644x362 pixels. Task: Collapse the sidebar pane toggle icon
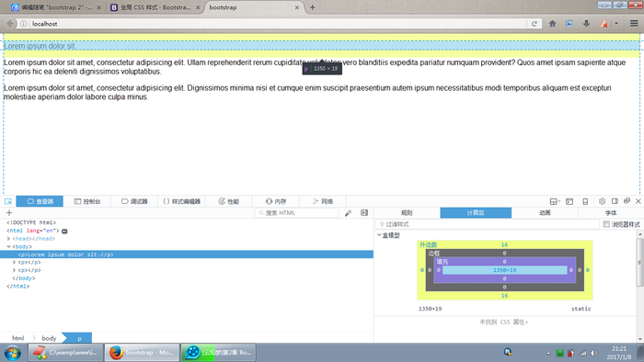(x=364, y=213)
